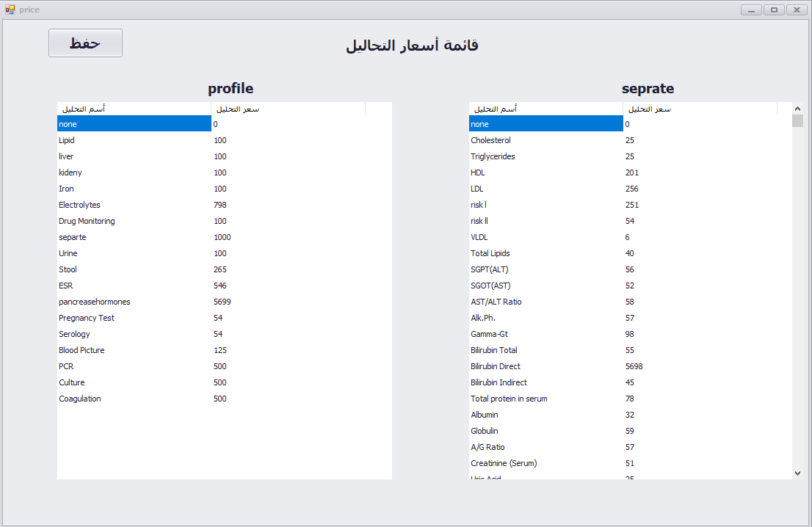Image resolution: width=812 pixels, height=527 pixels.
Task: Maximize the price window
Action: (774, 10)
